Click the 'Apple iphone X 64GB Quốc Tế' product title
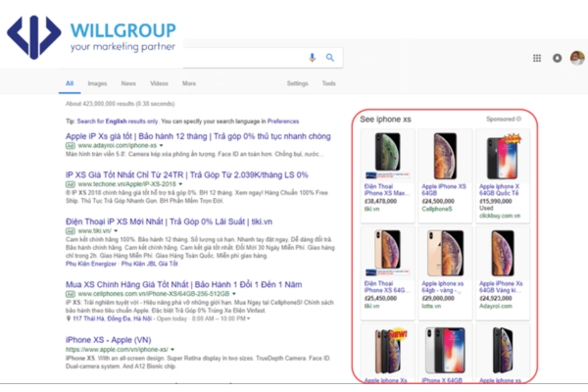 click(x=499, y=189)
